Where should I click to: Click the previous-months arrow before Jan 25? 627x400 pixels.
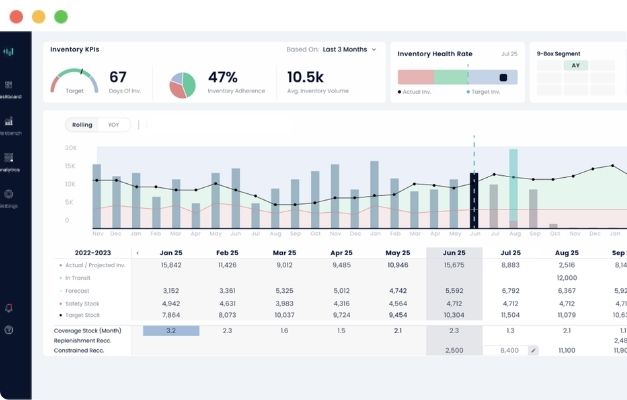[x=138, y=253]
